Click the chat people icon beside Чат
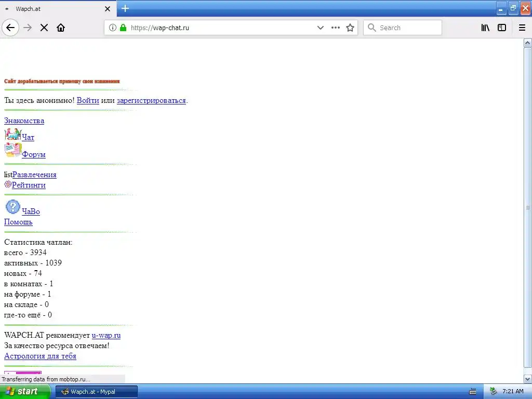532x399 pixels. 13,135
